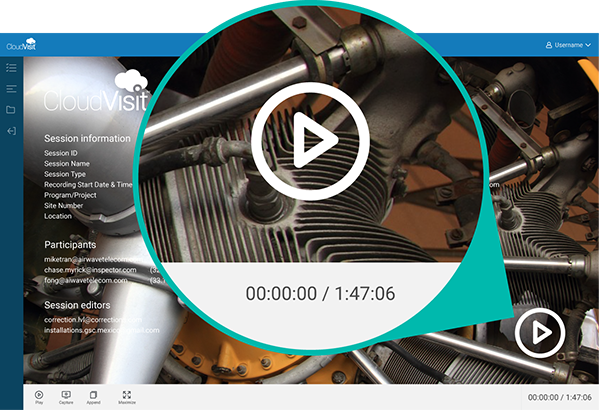Viewport: 600px width, 411px height.
Task: Click participant chase.myrick@inspector.com
Action: (90, 270)
